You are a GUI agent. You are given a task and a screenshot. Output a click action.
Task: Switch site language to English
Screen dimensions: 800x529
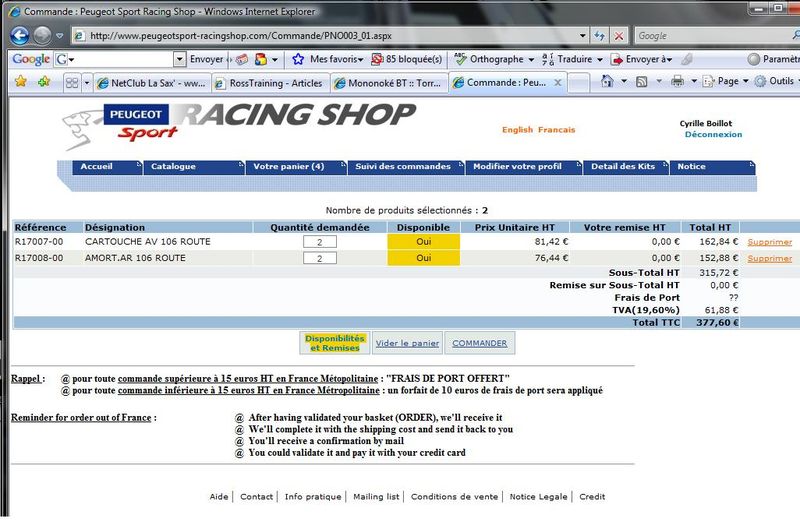(517, 130)
